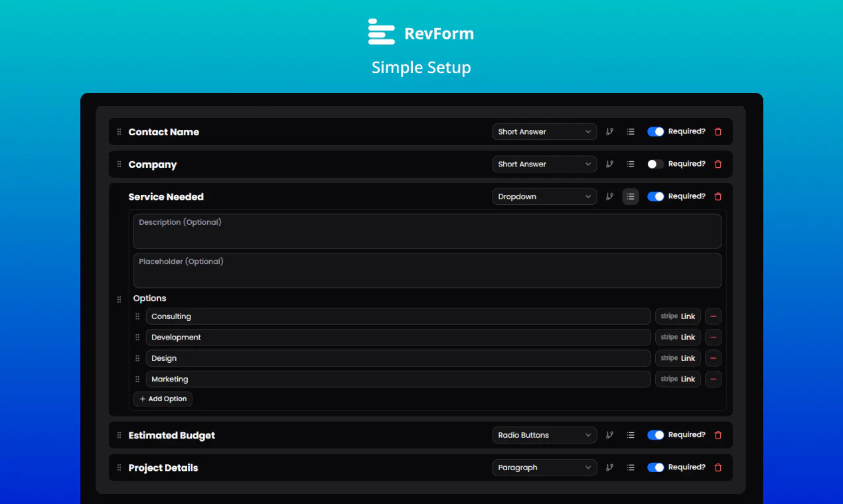
Task: Delete the Service Needed field
Action: pyautogui.click(x=718, y=197)
